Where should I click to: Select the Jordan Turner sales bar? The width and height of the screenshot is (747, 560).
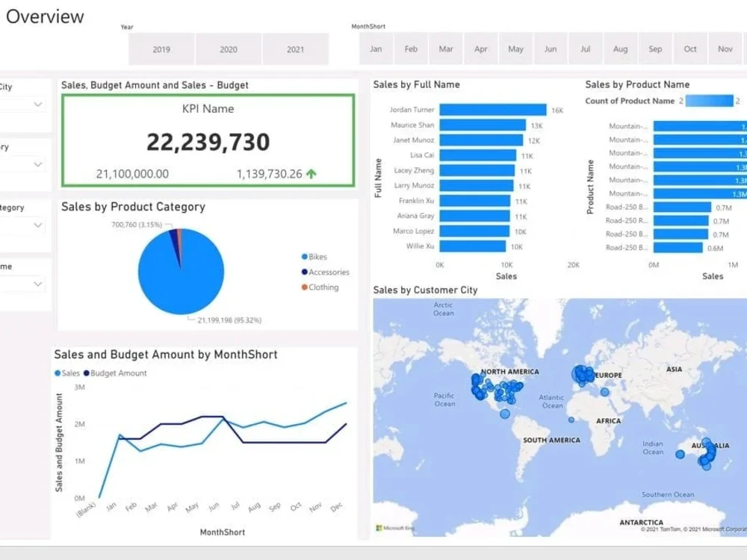click(x=493, y=109)
